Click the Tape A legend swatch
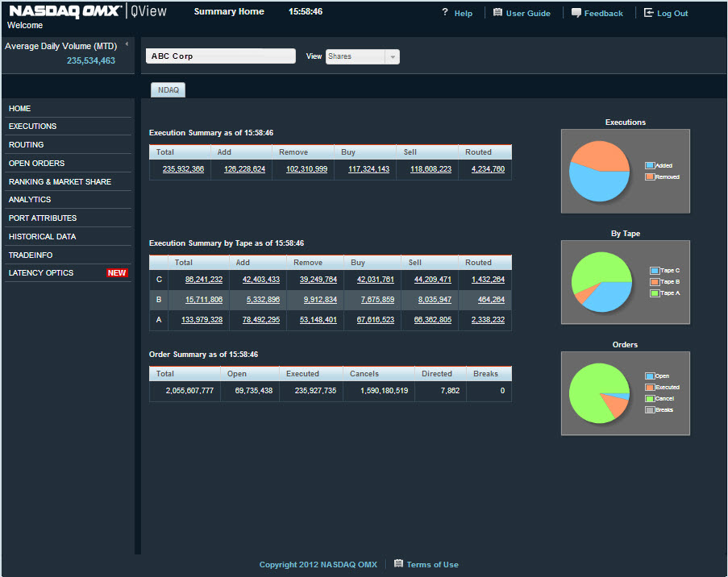728x577 pixels. pyautogui.click(x=655, y=293)
